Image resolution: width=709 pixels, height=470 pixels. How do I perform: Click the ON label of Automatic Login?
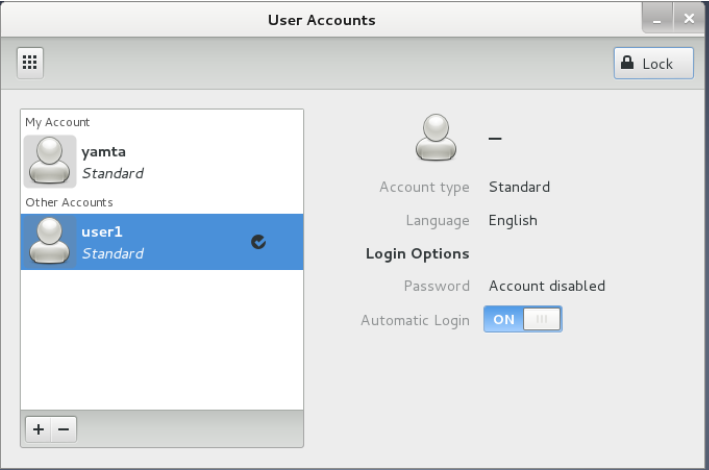[504, 320]
